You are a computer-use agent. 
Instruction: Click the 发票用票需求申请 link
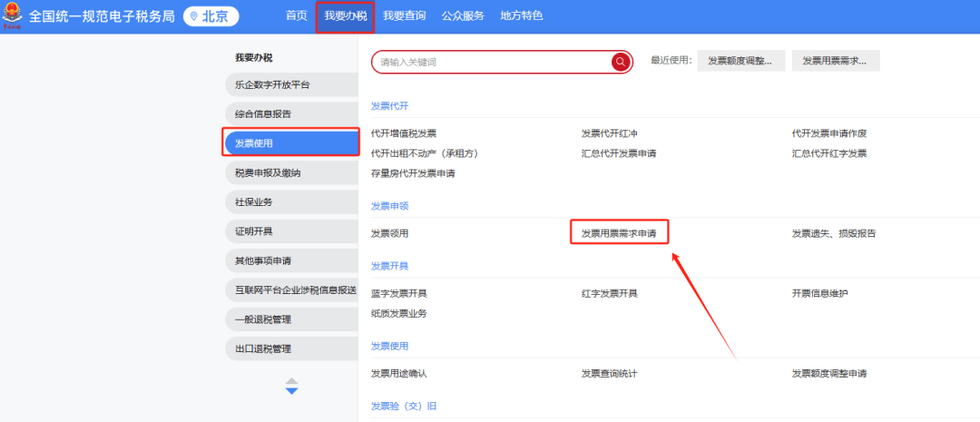click(619, 233)
